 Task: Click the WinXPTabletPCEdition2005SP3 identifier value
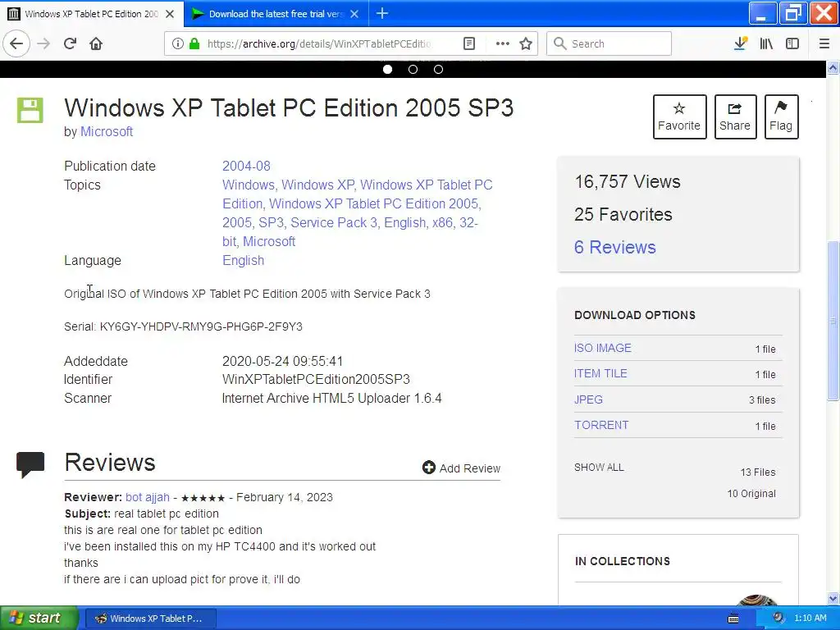[316, 379]
